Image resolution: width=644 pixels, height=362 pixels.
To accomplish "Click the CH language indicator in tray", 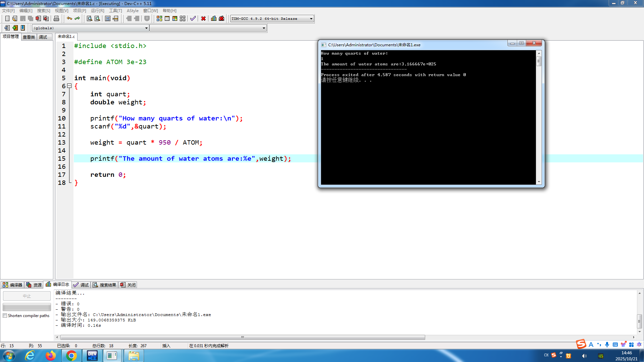I will [546, 355].
